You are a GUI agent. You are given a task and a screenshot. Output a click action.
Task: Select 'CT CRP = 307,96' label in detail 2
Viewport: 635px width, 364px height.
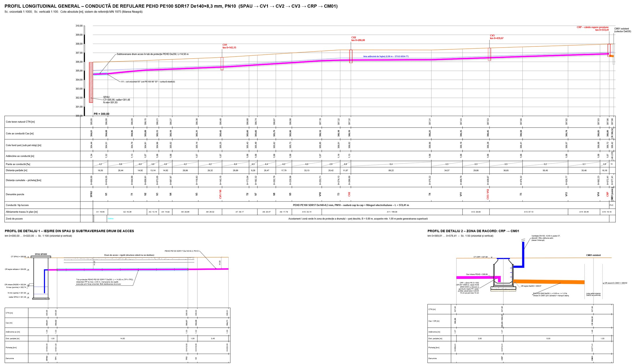pyautogui.click(x=481, y=257)
